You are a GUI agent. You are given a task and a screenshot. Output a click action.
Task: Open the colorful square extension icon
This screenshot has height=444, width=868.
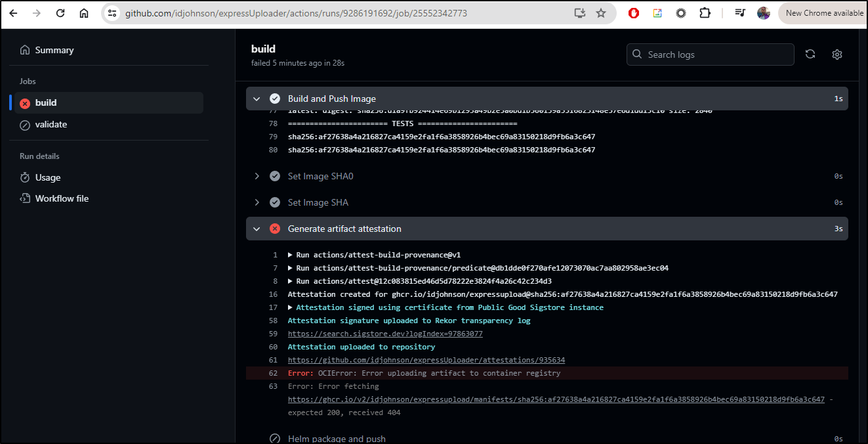tap(657, 13)
